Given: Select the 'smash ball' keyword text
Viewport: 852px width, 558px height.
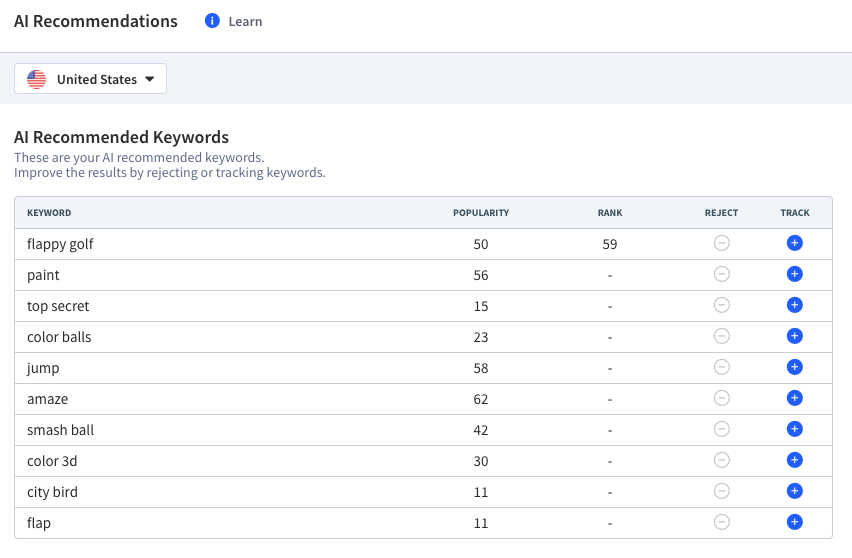Looking at the screenshot, I should pos(60,430).
